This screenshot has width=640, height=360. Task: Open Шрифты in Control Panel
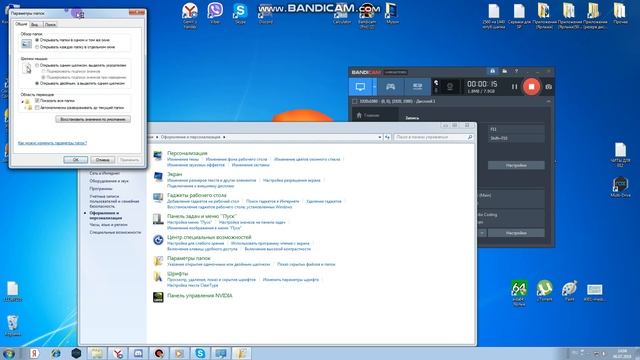[x=177, y=273]
